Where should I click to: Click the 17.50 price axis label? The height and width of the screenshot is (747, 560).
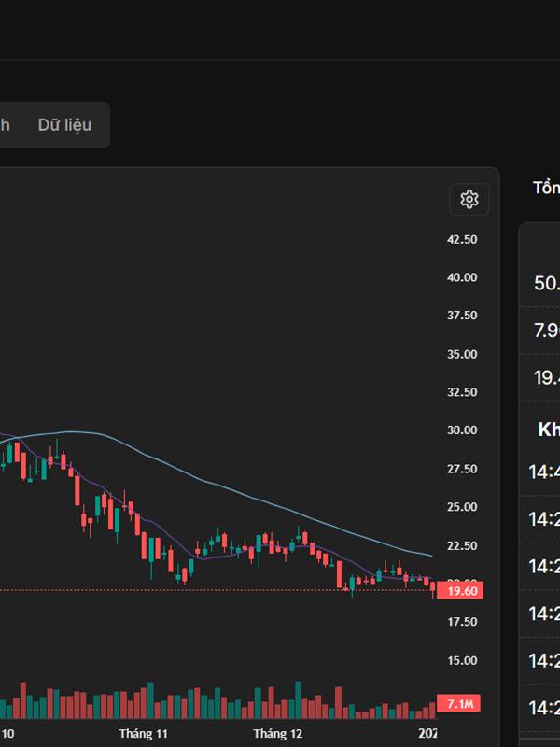pyautogui.click(x=462, y=622)
